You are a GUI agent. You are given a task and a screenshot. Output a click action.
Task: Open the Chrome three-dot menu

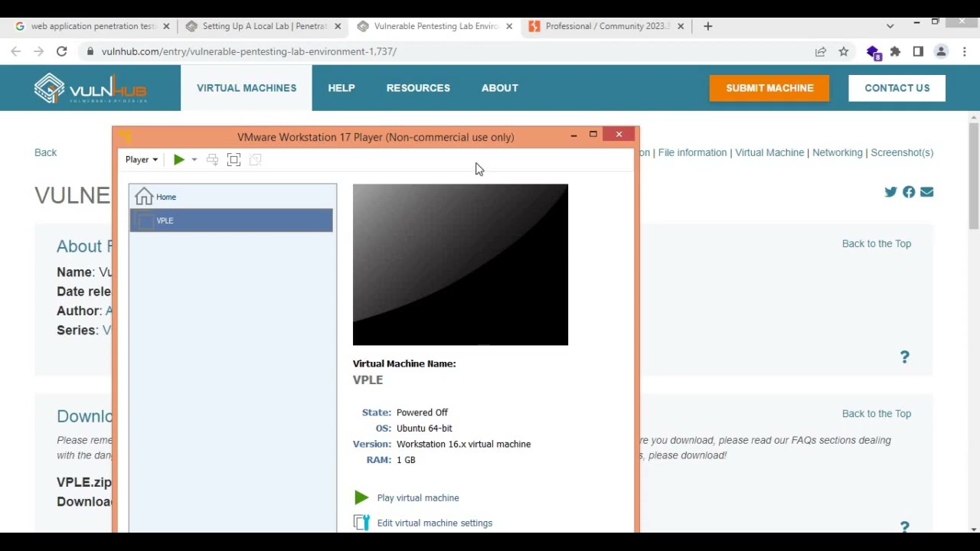click(x=964, y=51)
